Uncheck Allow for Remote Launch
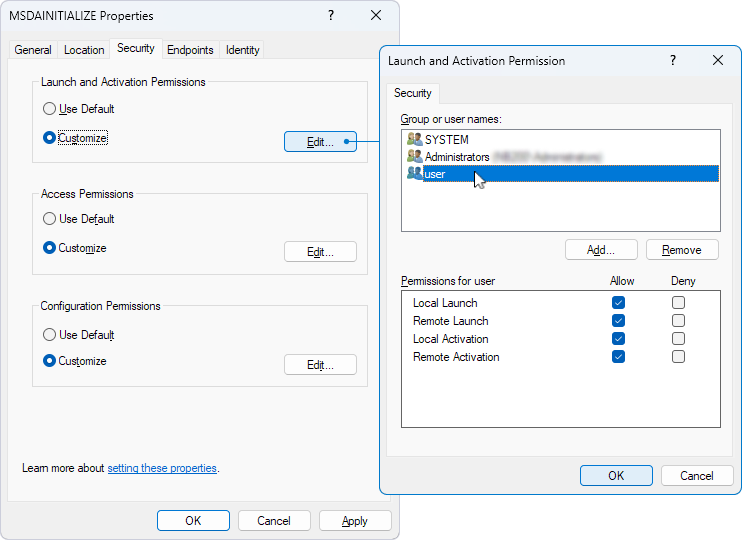Screen dimensions: 742x540 click(x=618, y=320)
